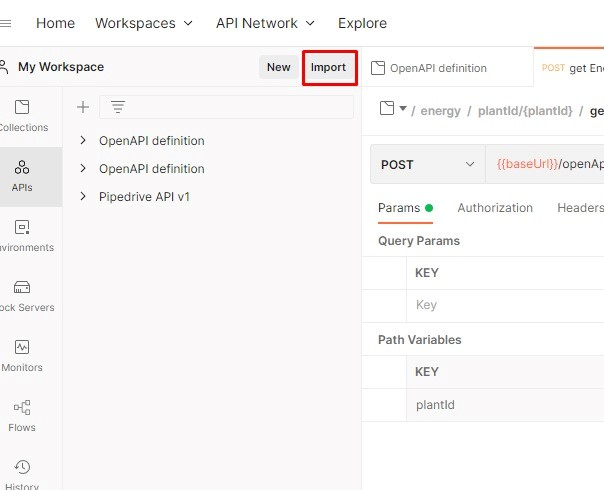
Task: Go to Explore in the top navigation
Action: 362,23
